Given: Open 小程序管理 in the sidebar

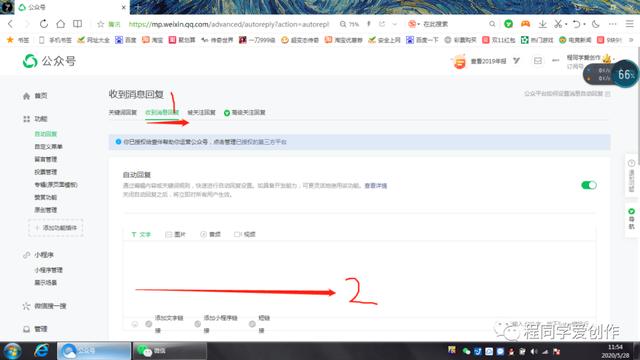Looking at the screenshot, I should click(x=49, y=270).
